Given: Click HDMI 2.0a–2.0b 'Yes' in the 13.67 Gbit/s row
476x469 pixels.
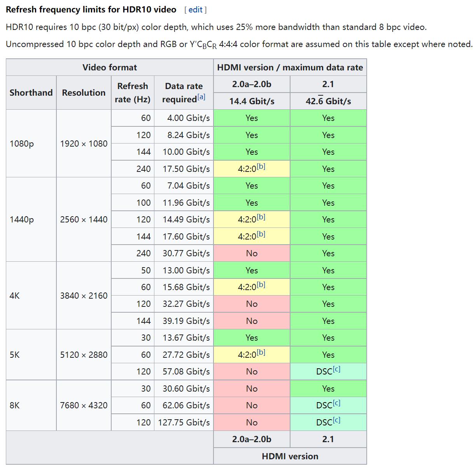Looking at the screenshot, I should click(252, 338).
